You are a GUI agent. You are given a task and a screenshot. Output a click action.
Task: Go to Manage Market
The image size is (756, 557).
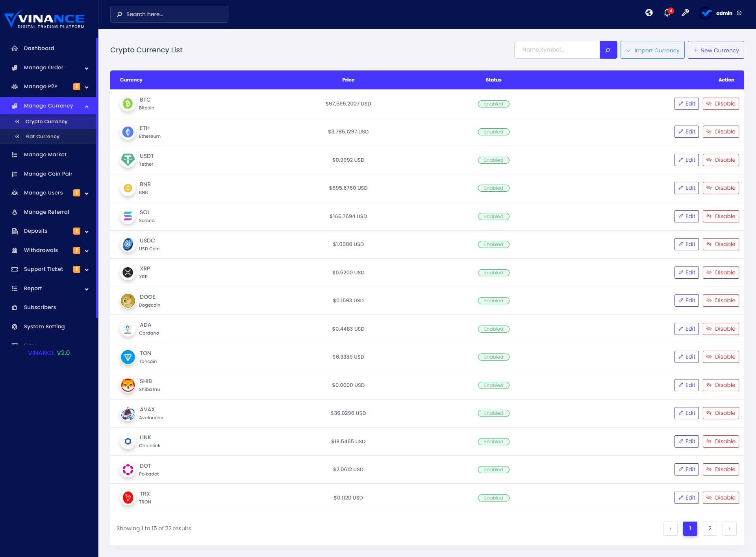click(x=48, y=155)
